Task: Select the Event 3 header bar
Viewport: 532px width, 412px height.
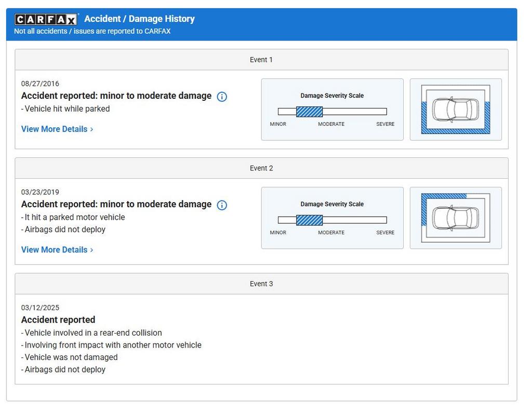Action: pyautogui.click(x=261, y=284)
